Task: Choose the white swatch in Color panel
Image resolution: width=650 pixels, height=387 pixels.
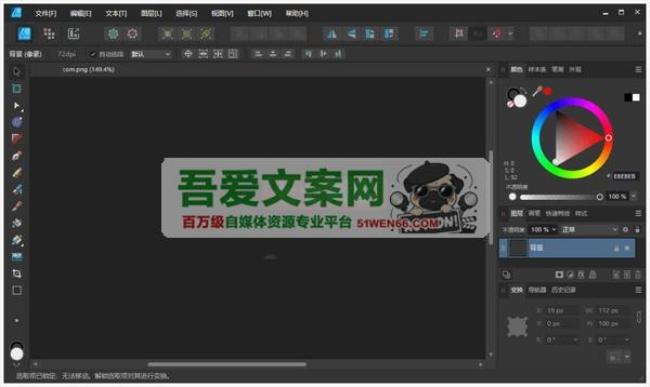Action: pos(636,97)
